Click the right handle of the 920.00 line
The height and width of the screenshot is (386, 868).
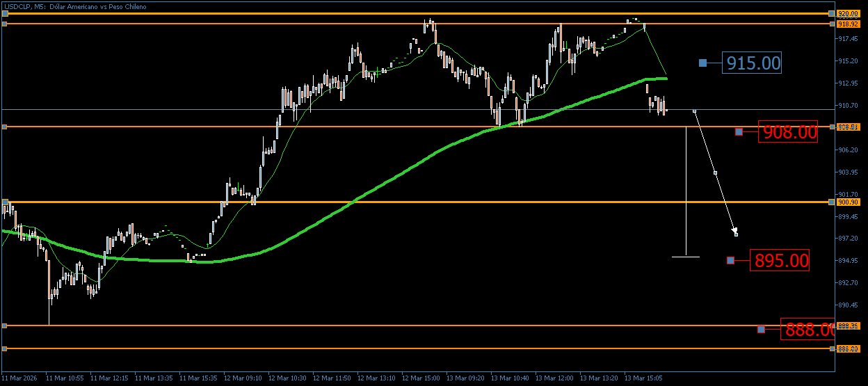[832, 13]
